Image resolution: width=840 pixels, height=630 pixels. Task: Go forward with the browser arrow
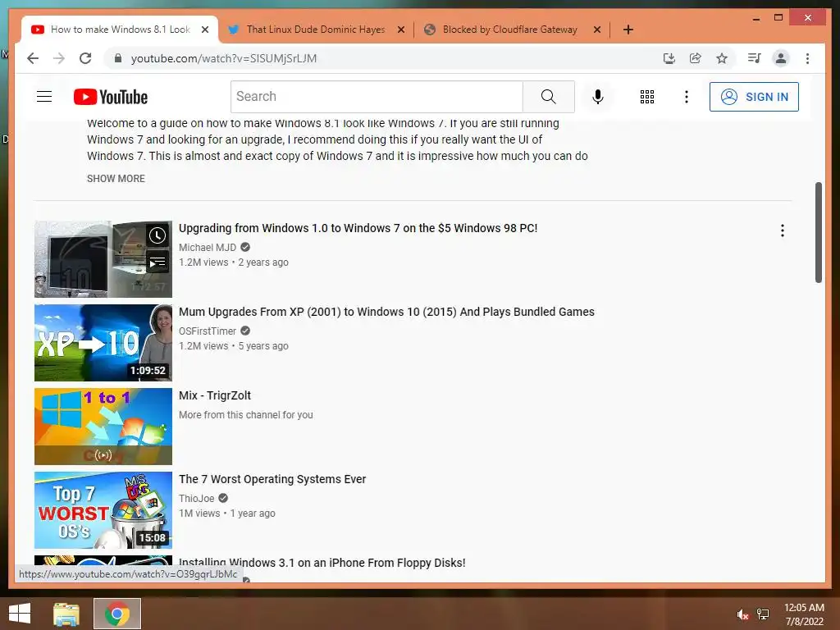59,58
